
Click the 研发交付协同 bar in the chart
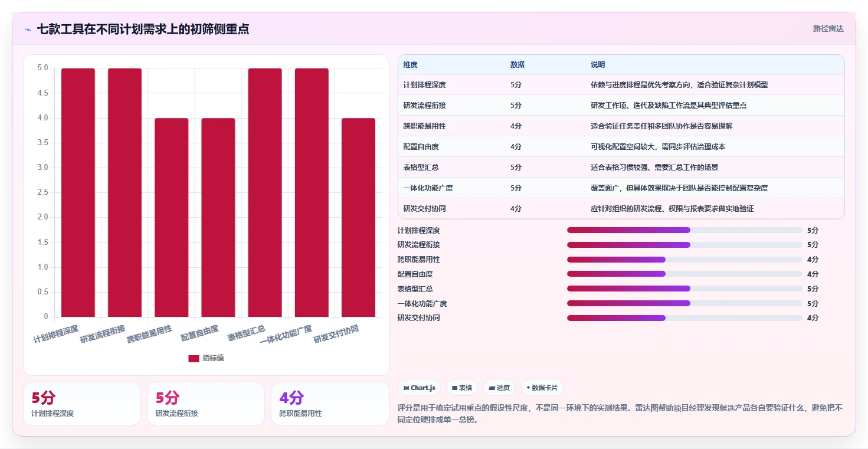pyautogui.click(x=358, y=218)
